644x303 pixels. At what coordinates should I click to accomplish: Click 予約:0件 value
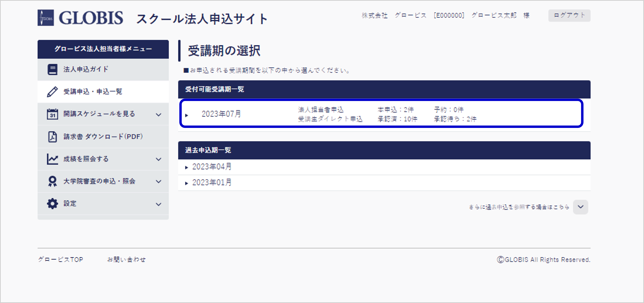pyautogui.click(x=449, y=110)
